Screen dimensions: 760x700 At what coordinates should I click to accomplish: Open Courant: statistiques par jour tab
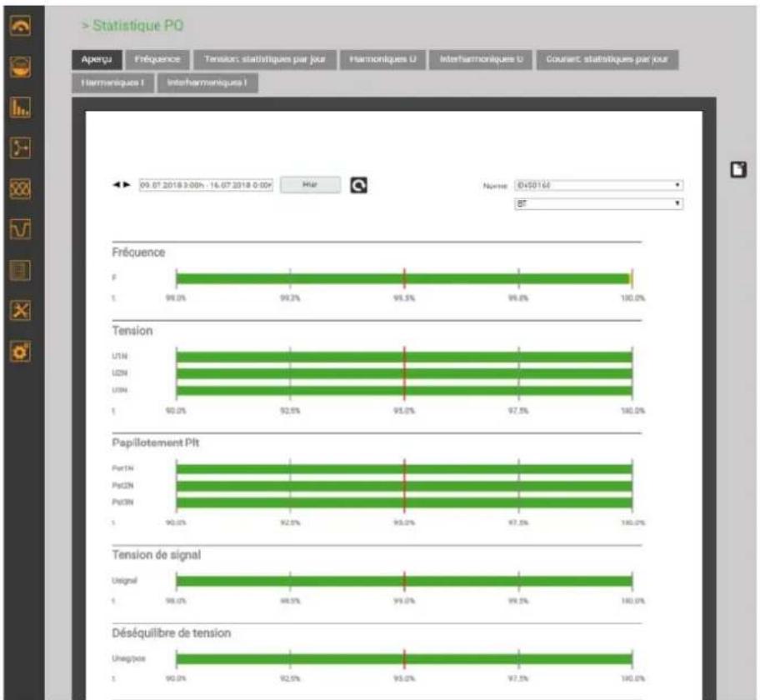(x=607, y=60)
